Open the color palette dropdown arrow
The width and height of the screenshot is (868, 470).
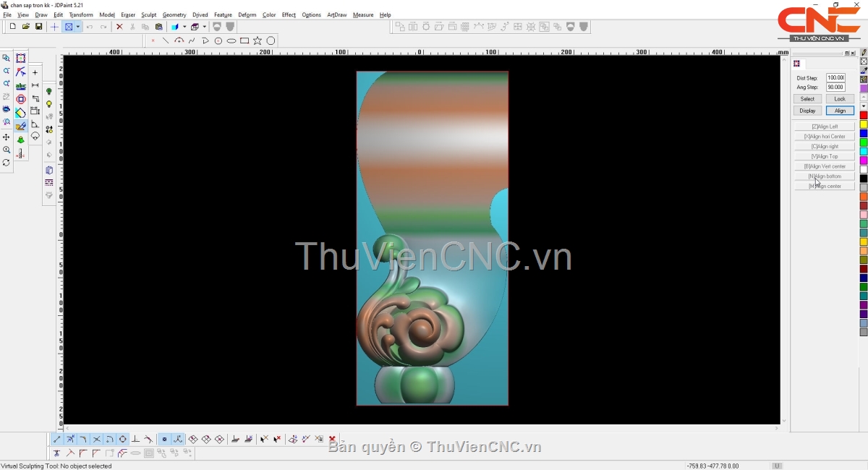point(864,106)
